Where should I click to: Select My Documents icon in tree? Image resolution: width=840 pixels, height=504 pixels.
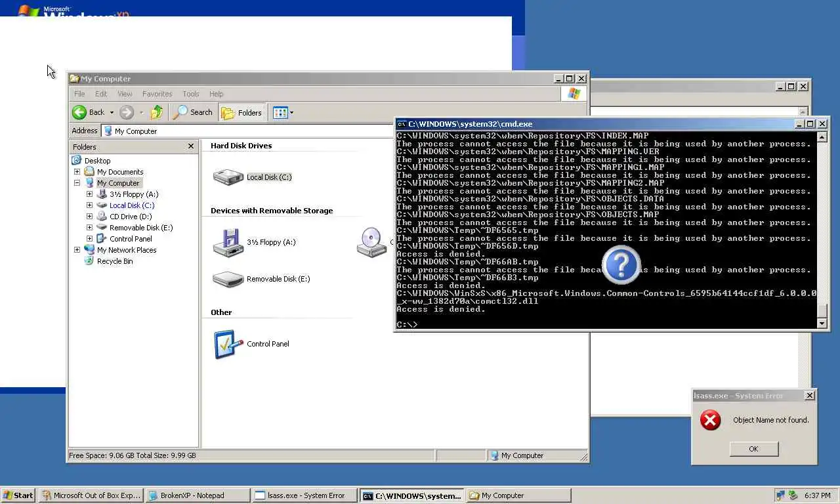click(89, 172)
